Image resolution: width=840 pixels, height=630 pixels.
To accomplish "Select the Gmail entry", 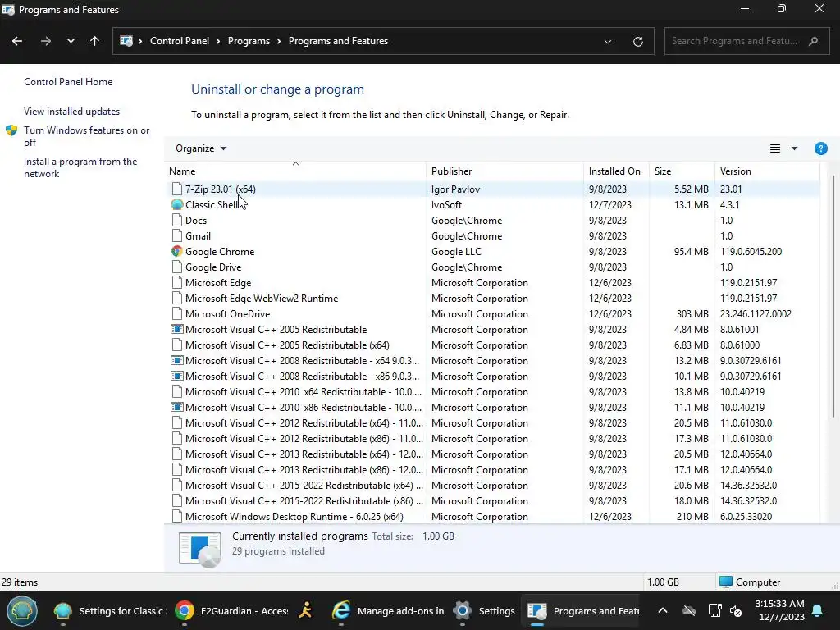I will [198, 235].
